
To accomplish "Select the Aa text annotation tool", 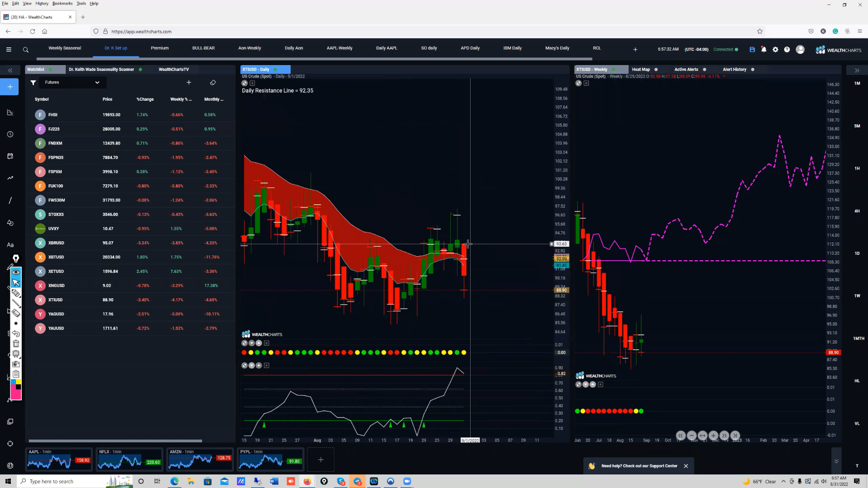I will click(10, 245).
